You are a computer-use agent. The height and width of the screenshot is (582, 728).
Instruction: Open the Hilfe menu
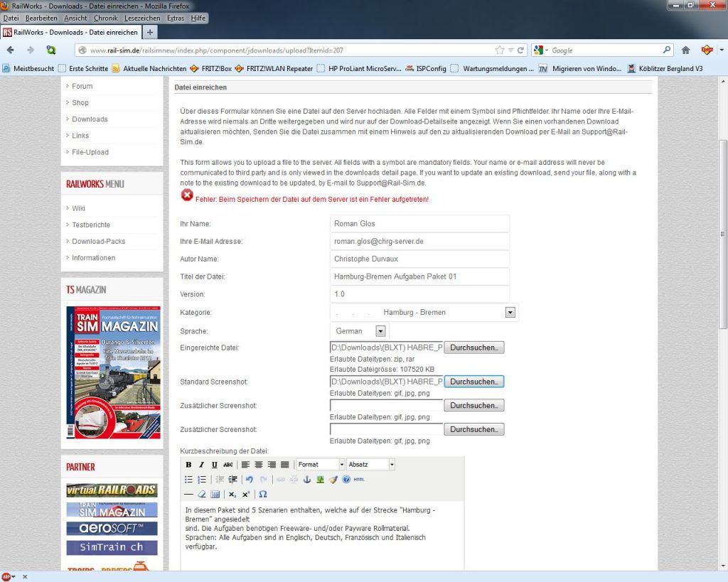click(198, 18)
